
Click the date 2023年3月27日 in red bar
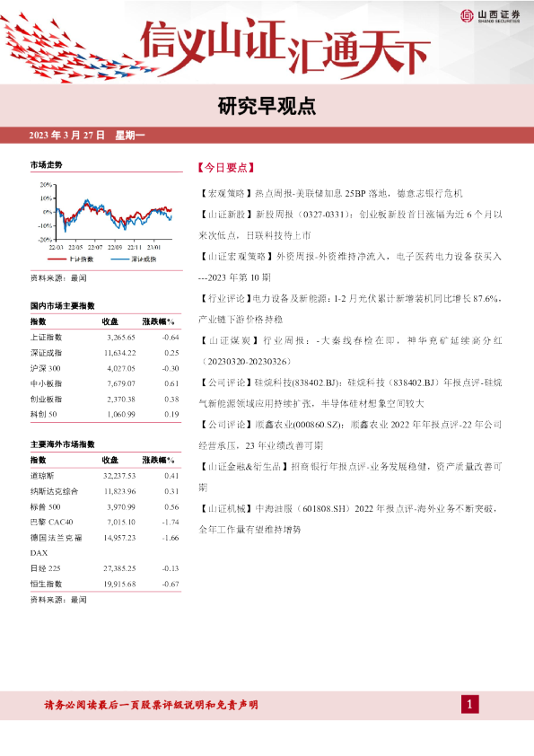(x=66, y=136)
